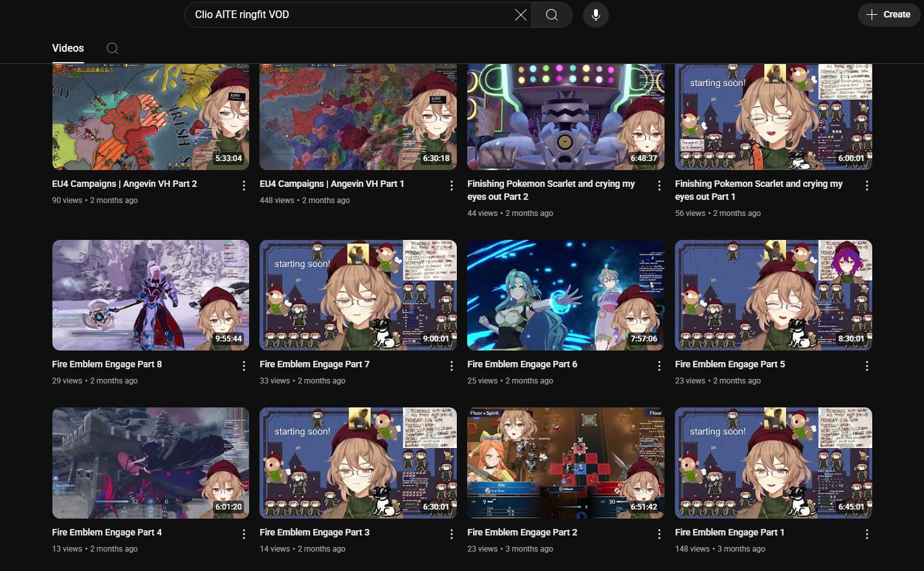Follow the Fire Emblem Engage Part 6 title link
The height and width of the screenshot is (571, 924).
coord(522,364)
